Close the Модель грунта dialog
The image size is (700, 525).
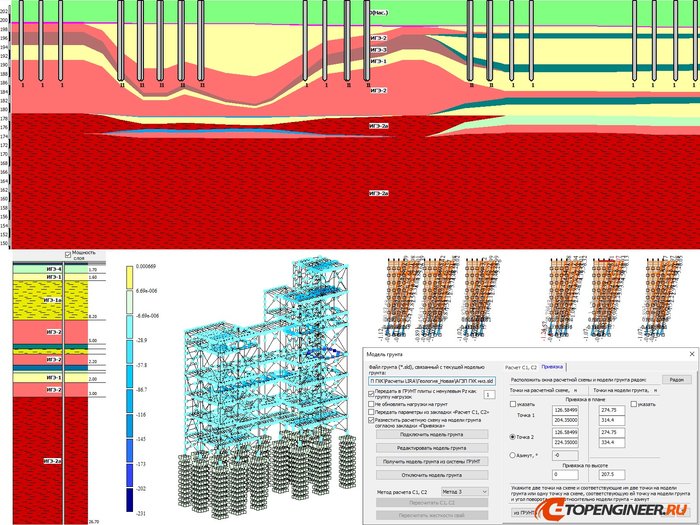[x=692, y=354]
